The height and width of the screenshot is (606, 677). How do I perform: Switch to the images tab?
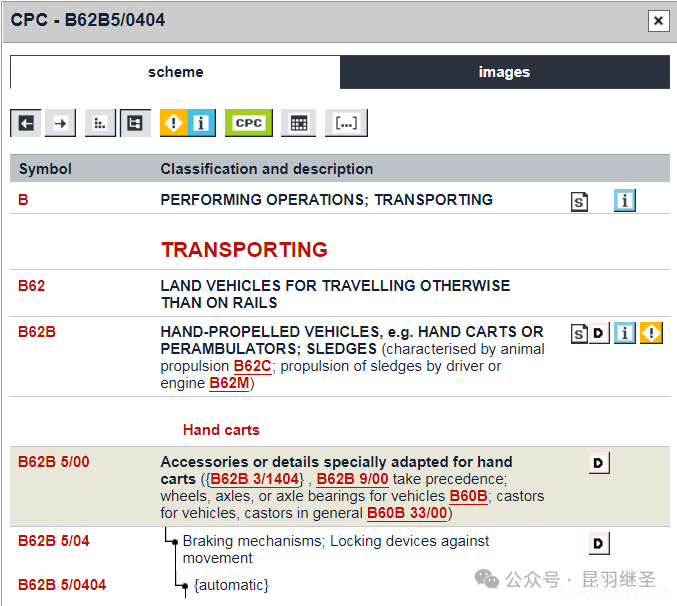pos(505,72)
